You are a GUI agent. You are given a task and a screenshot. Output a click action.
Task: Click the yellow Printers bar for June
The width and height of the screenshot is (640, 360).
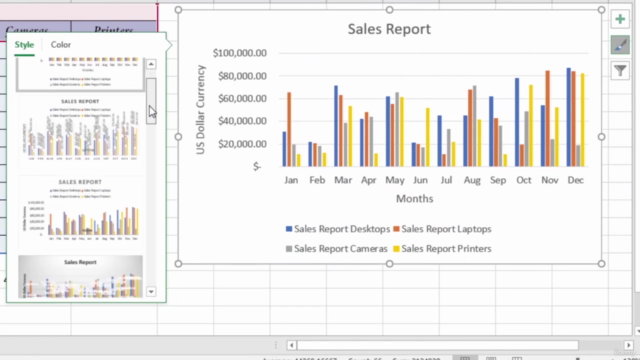point(428,137)
